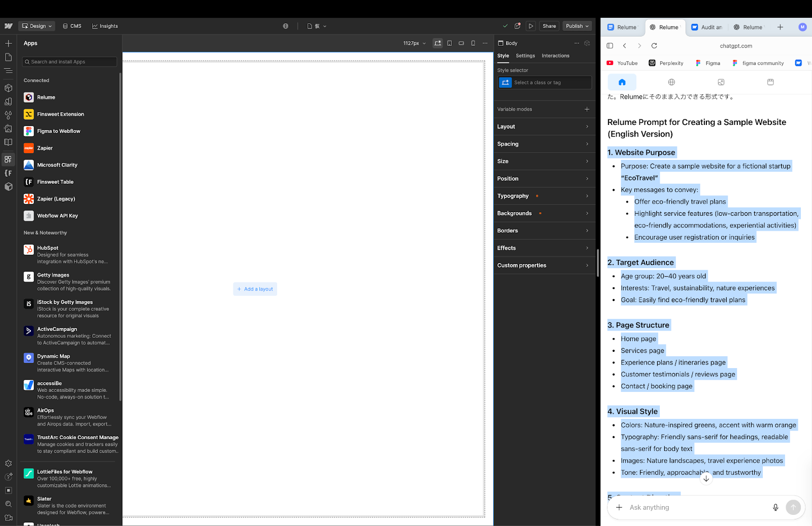The image size is (812, 526).
Task: Open the Publish dropdown
Action: click(x=577, y=26)
